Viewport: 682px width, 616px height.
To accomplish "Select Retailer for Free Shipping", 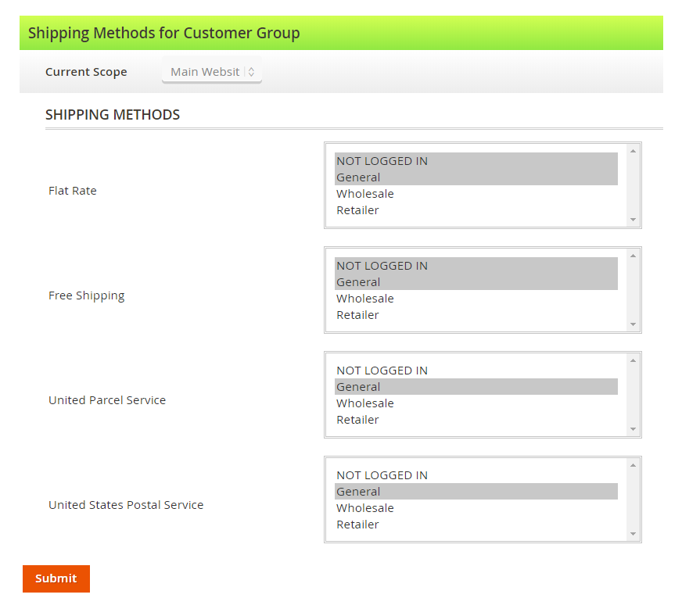I will coord(357,314).
